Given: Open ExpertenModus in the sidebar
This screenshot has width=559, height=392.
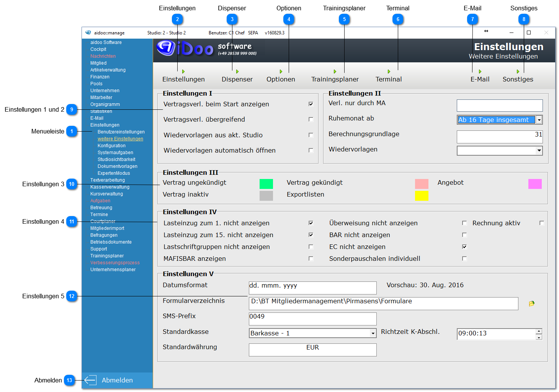Looking at the screenshot, I should tap(114, 173).
